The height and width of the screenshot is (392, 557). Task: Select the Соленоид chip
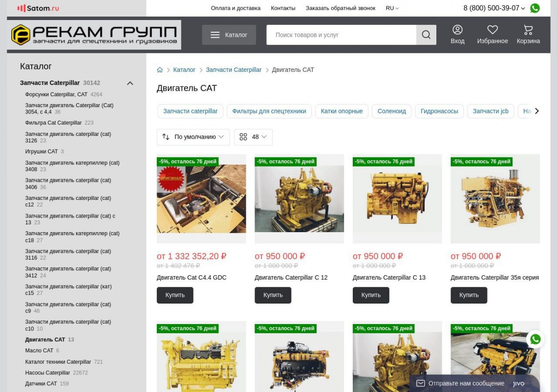(x=391, y=111)
